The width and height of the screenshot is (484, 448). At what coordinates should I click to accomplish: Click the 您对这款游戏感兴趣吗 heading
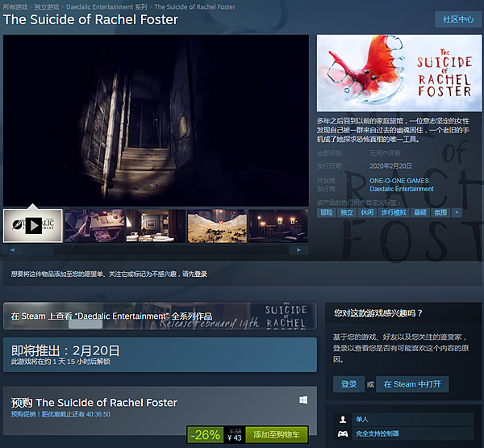point(378,313)
